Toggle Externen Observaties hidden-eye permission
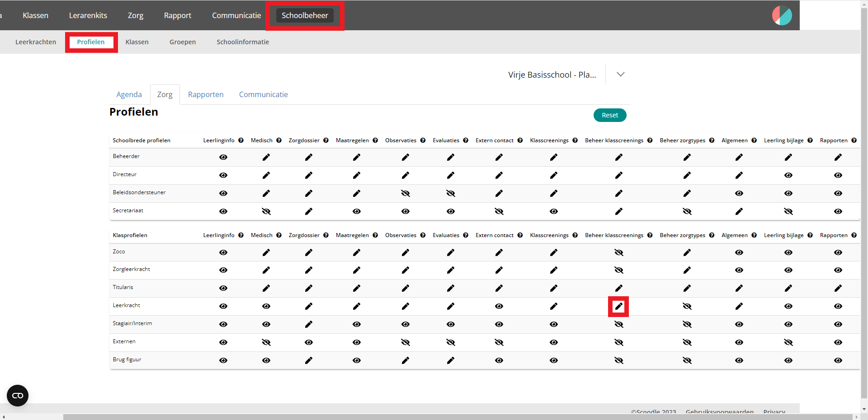Image resolution: width=868 pixels, height=420 pixels. click(406, 342)
